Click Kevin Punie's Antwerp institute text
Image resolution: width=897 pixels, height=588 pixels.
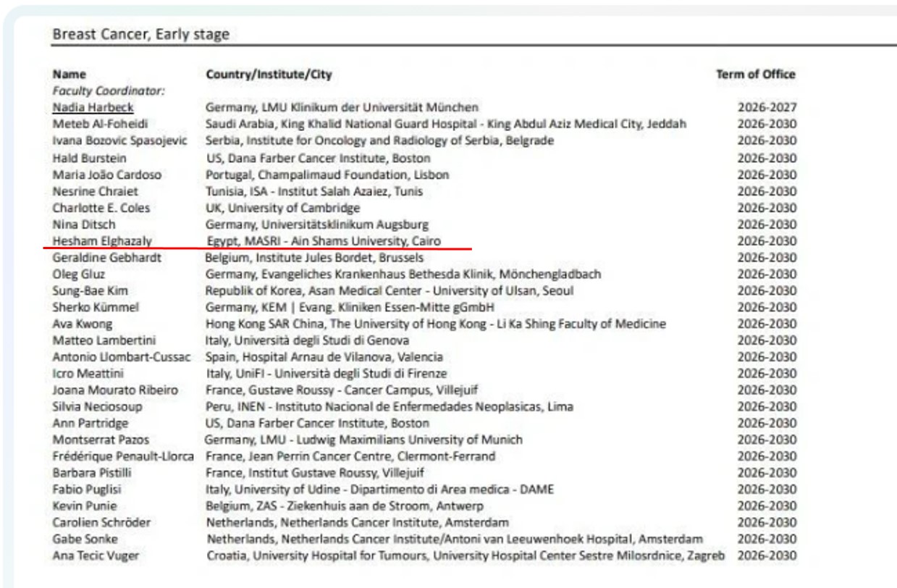coord(344,505)
